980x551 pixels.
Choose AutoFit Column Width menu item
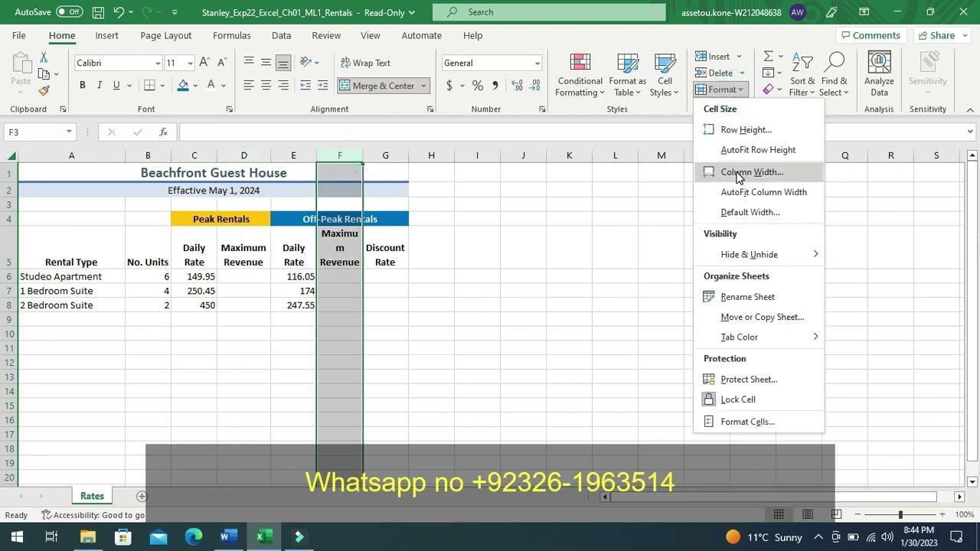point(763,192)
